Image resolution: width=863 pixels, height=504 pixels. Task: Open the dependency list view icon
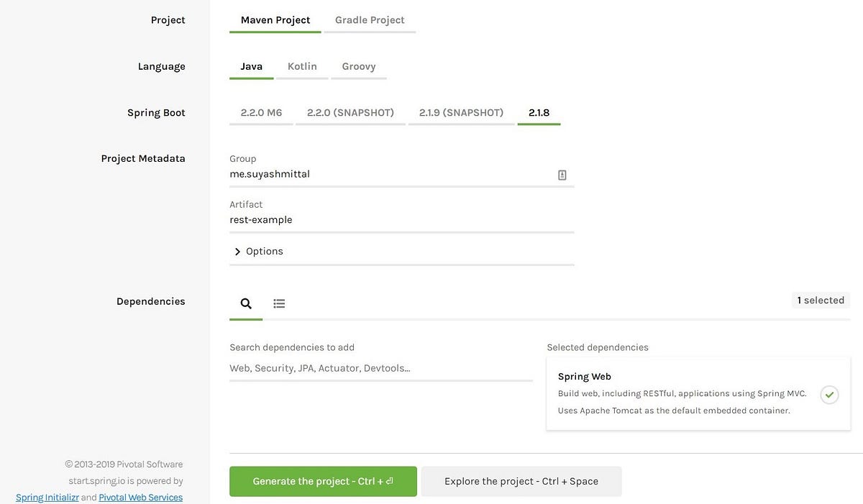[x=279, y=303]
